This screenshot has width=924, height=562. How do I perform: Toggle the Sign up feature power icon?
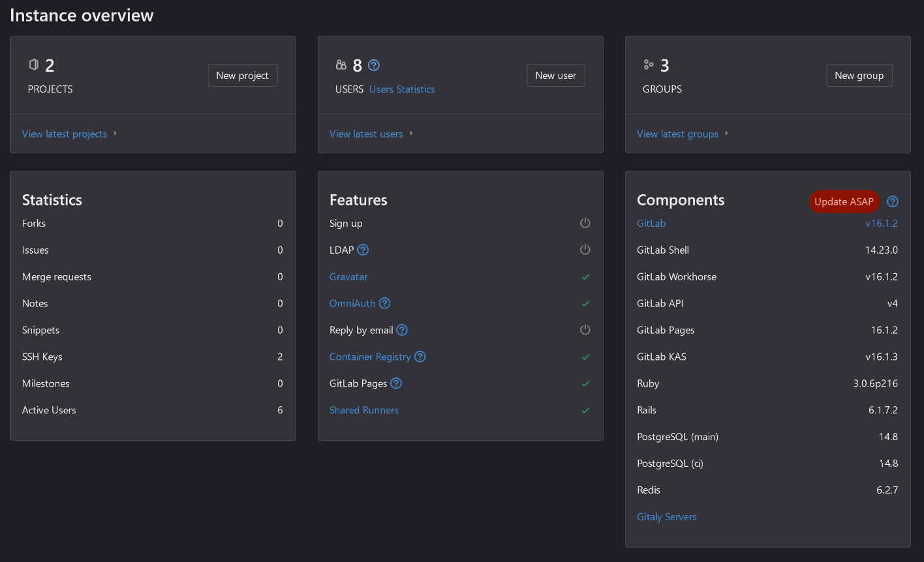(585, 222)
